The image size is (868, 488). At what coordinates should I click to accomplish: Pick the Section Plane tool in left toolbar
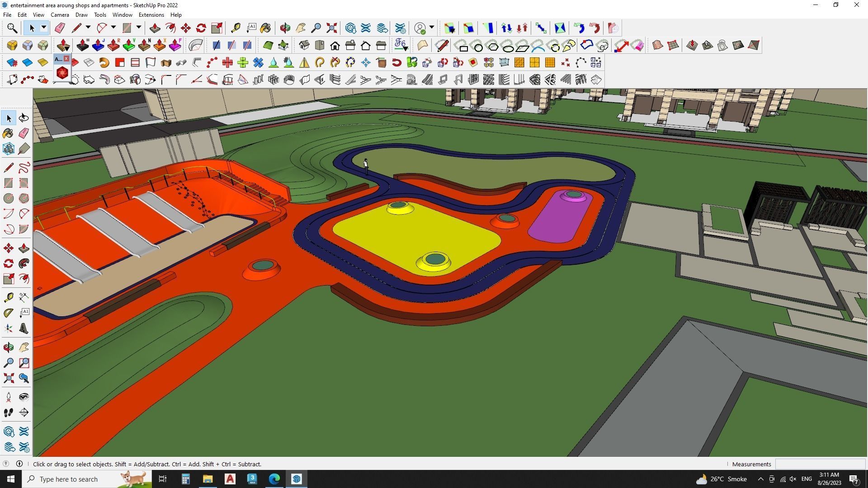(24, 413)
